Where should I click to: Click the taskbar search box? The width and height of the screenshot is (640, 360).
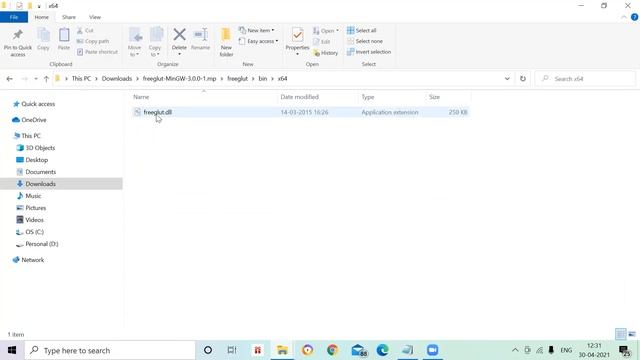[x=110, y=350]
